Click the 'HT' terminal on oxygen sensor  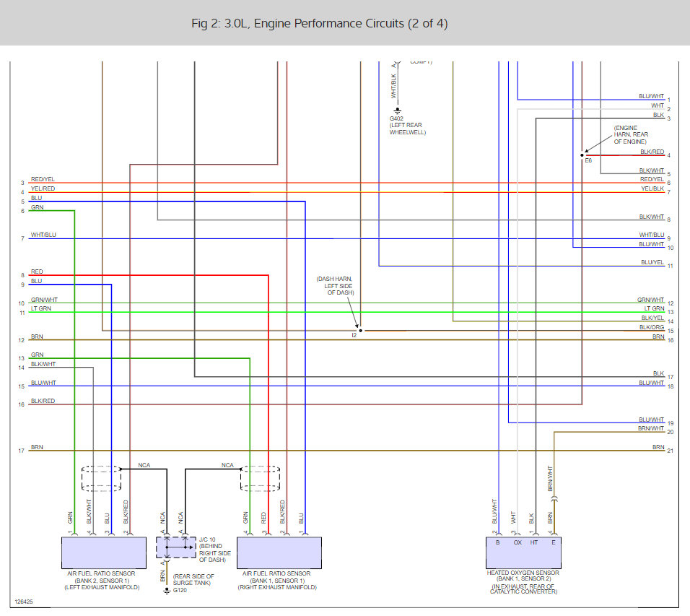[x=534, y=542]
